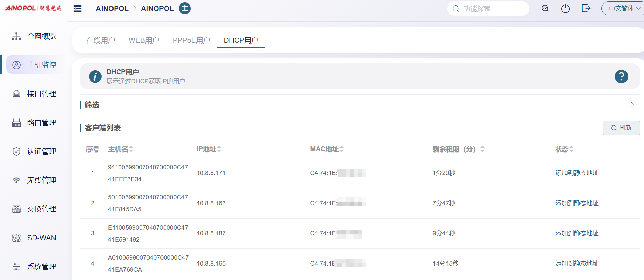Select the DHCP用户 tab
This screenshot has width=644, height=280.
(241, 40)
